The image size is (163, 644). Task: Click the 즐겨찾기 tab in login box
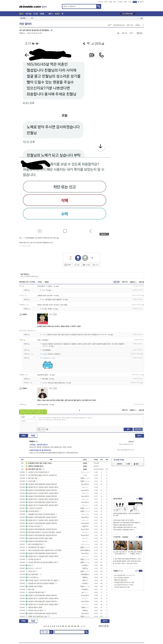coord(120,464)
